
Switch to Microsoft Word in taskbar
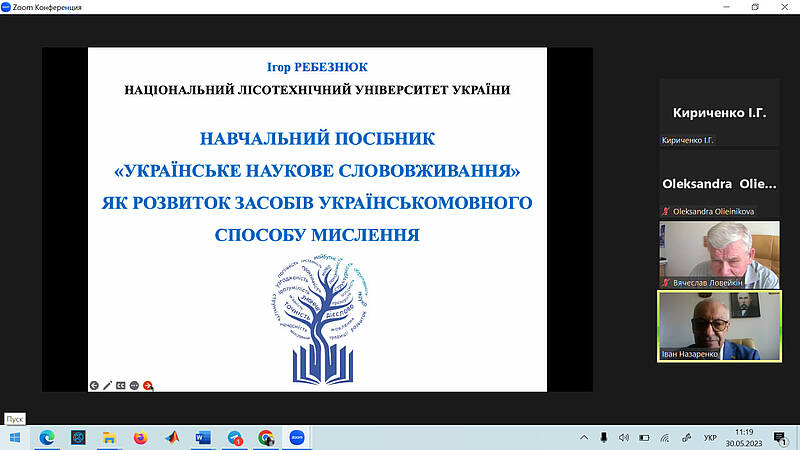[202, 437]
